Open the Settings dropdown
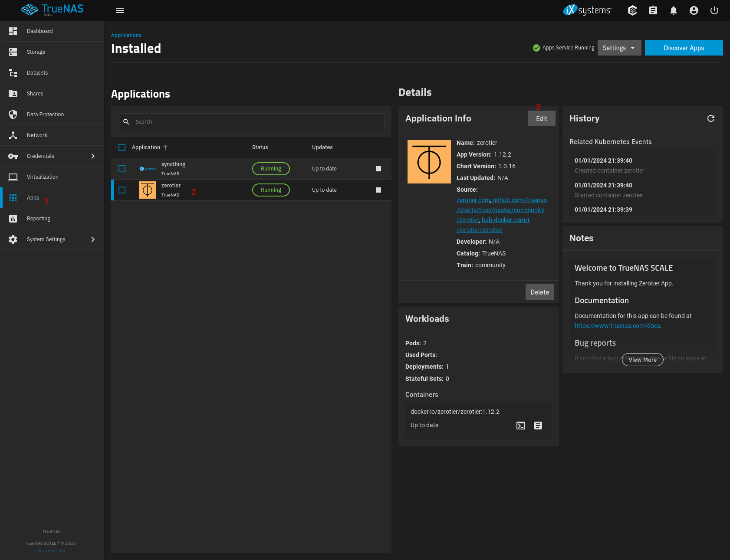Image resolution: width=730 pixels, height=560 pixels. [619, 48]
